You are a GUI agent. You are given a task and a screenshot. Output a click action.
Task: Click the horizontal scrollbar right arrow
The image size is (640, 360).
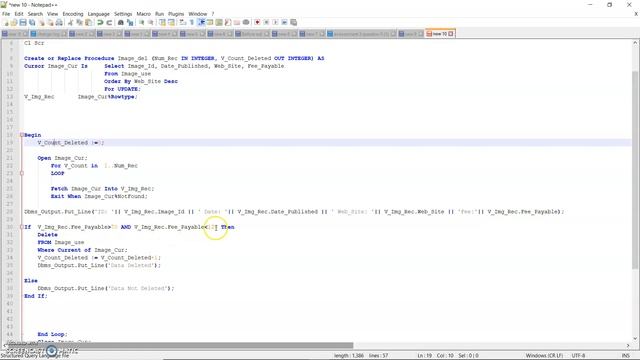(628, 345)
